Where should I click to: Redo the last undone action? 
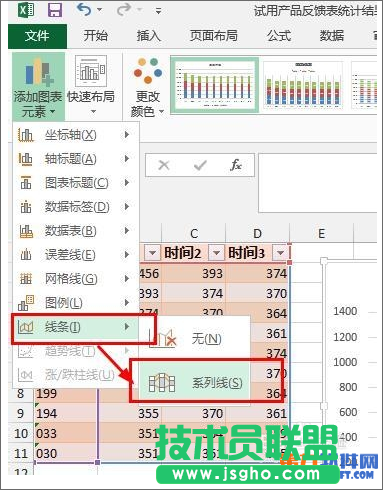point(124,10)
